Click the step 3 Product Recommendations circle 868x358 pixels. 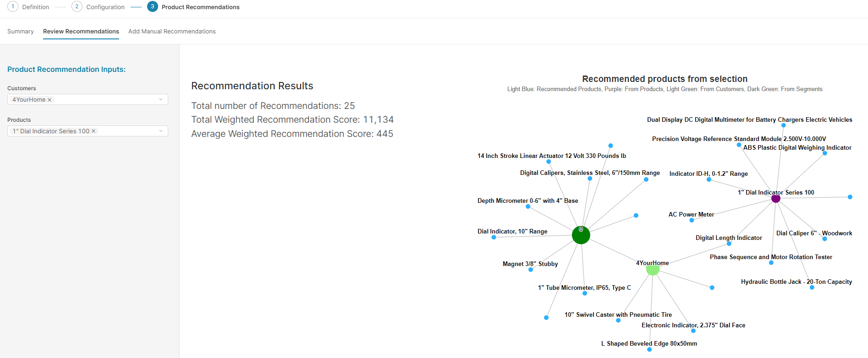tap(153, 7)
